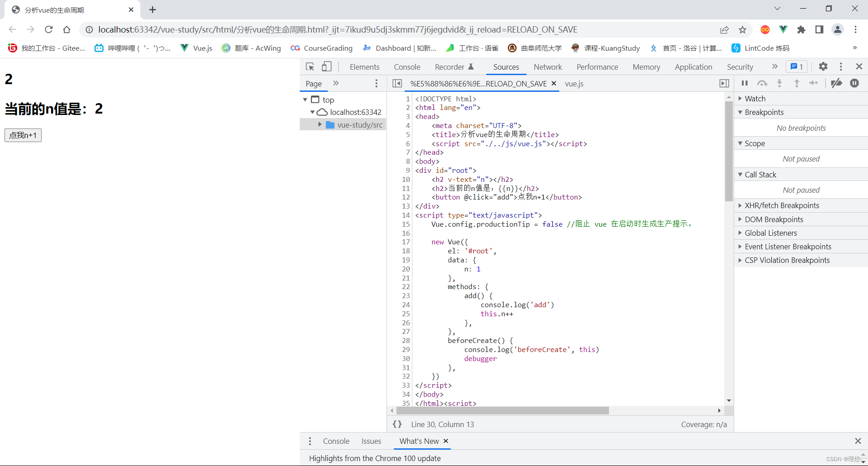
Task: Open DevTools settings gear
Action: tap(823, 67)
